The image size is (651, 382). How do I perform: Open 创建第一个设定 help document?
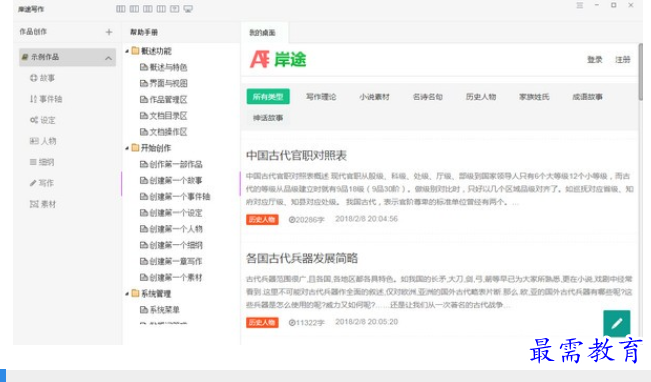coord(171,213)
